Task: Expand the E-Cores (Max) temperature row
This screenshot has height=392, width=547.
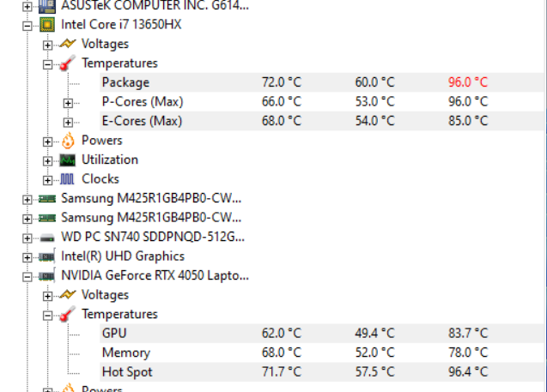Action: 68,121
